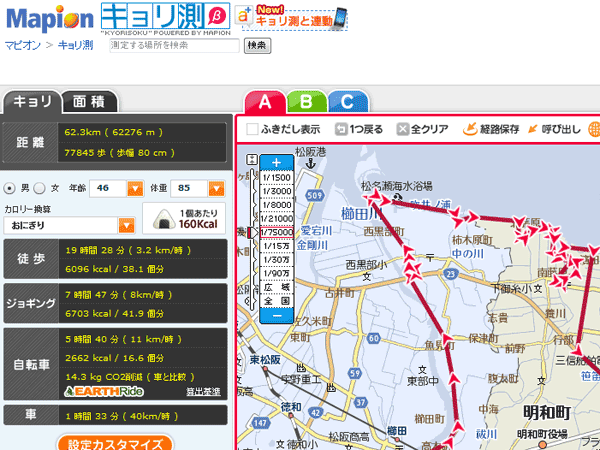Zoom in with the plus button
The image size is (600, 450).
[277, 163]
